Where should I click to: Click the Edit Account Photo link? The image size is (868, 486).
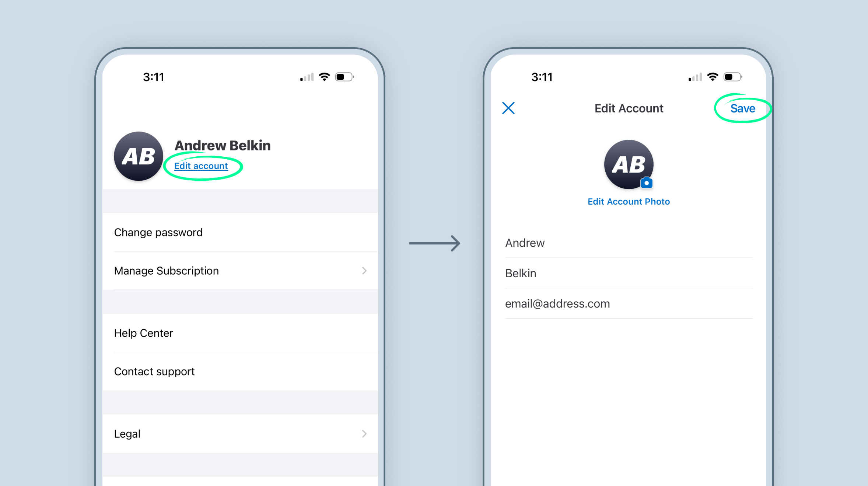coord(629,202)
